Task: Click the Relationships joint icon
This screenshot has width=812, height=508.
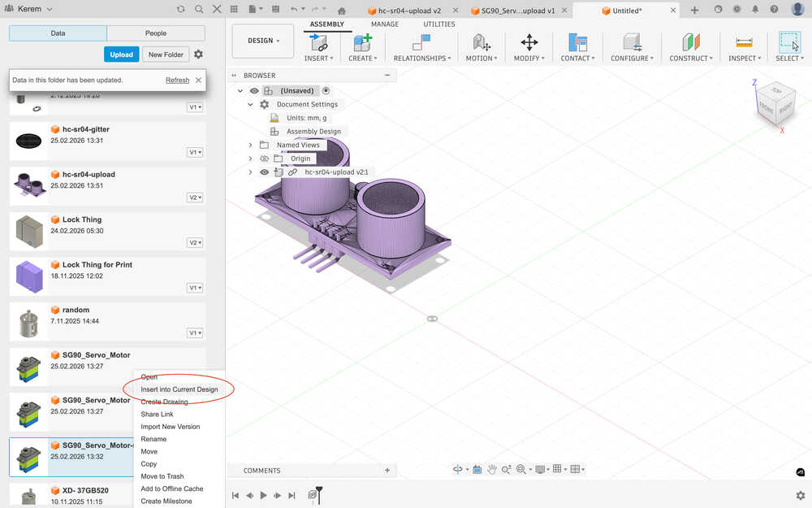Action: click(421, 42)
